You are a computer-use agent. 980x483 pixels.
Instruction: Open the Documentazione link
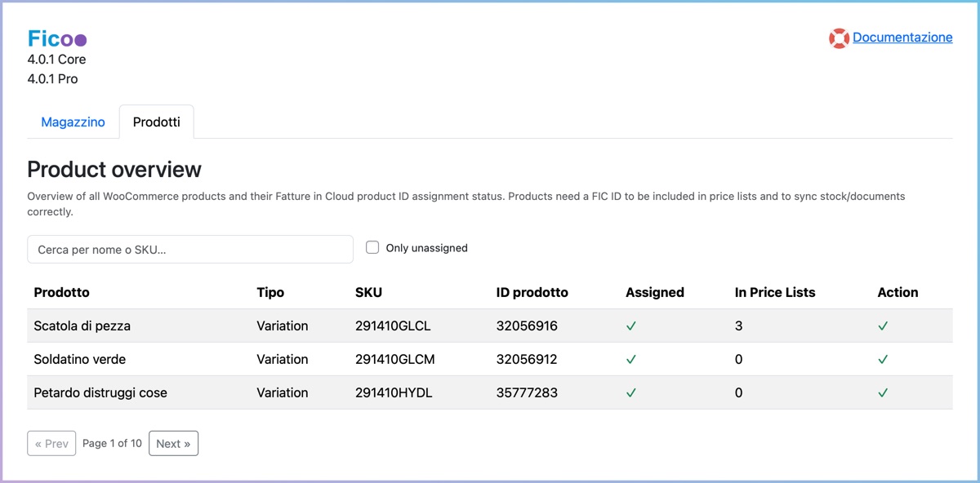click(x=902, y=38)
